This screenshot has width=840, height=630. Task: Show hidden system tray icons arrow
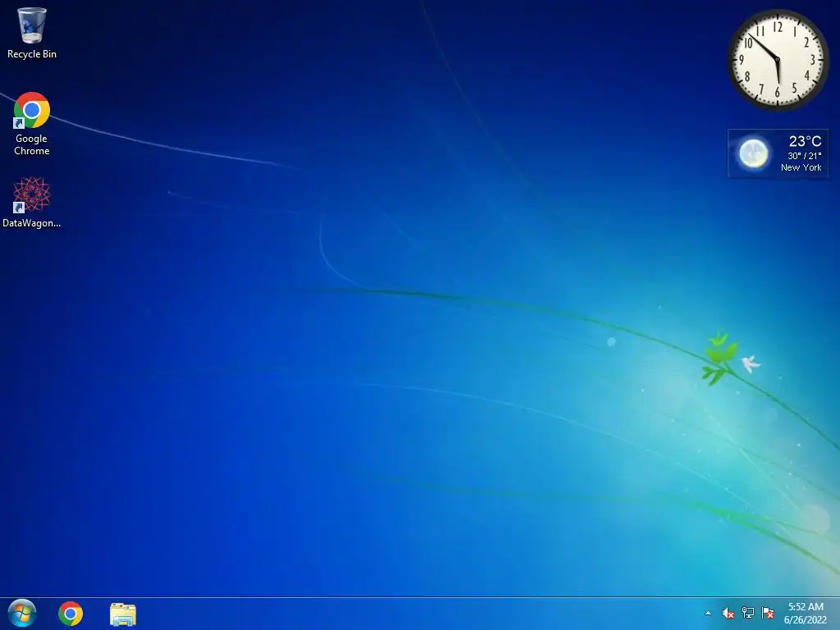click(x=708, y=614)
